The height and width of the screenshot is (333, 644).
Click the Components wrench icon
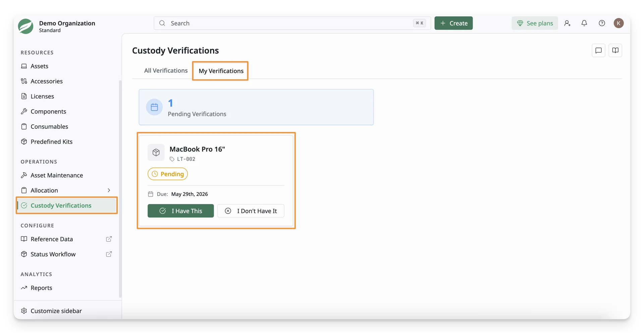point(24,111)
